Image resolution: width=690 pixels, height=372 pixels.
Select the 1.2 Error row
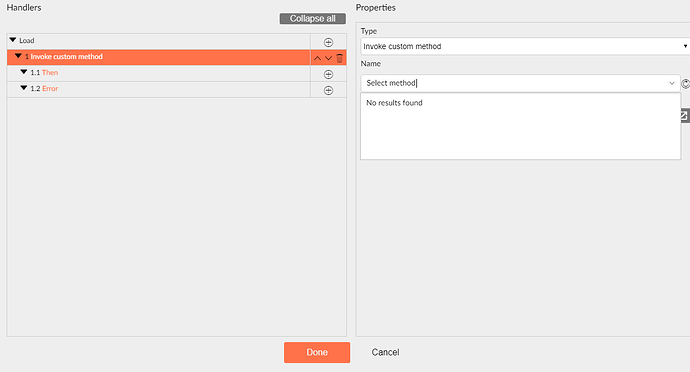pos(158,89)
